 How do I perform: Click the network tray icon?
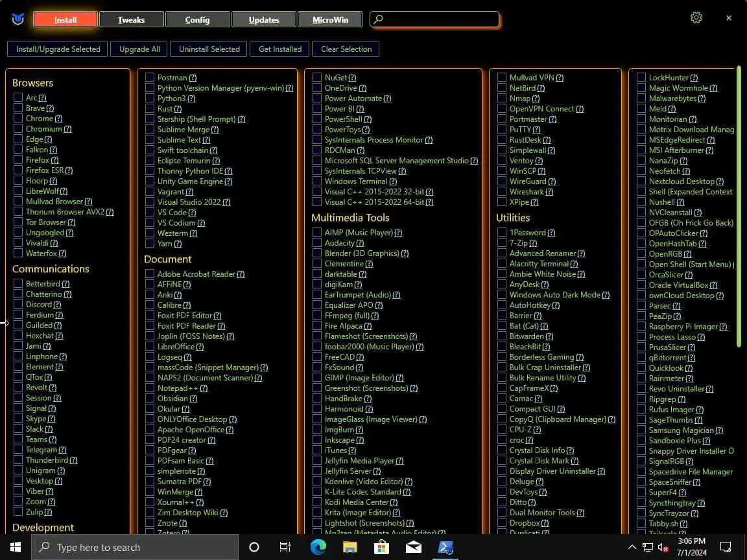647,547
